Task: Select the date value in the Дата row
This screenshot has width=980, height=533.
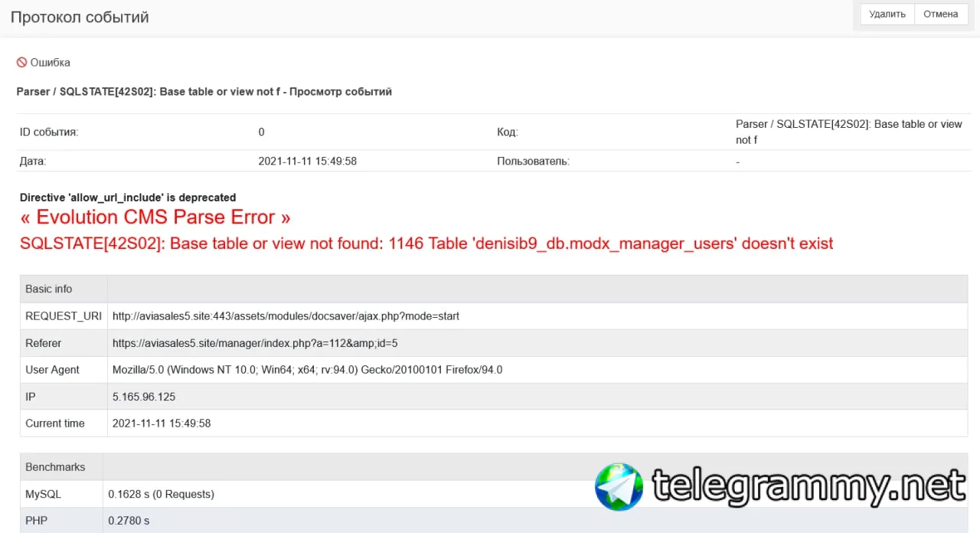Action: 308,162
